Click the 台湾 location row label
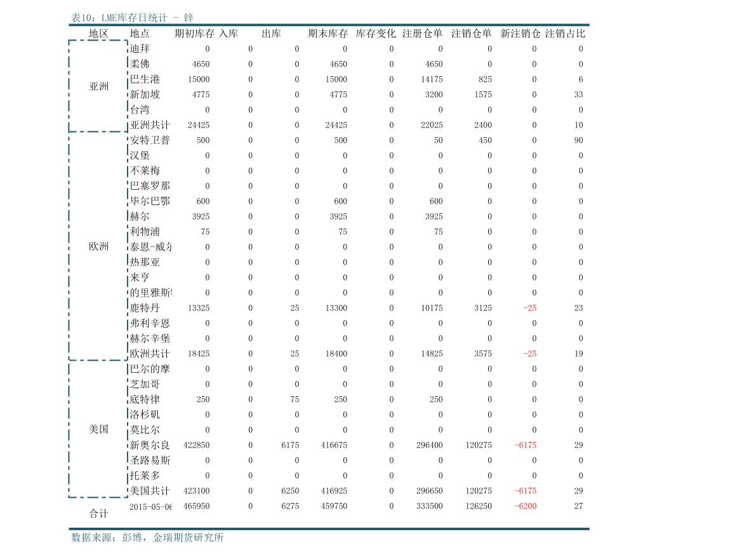Viewport: 756px width, 555px height. [140, 109]
